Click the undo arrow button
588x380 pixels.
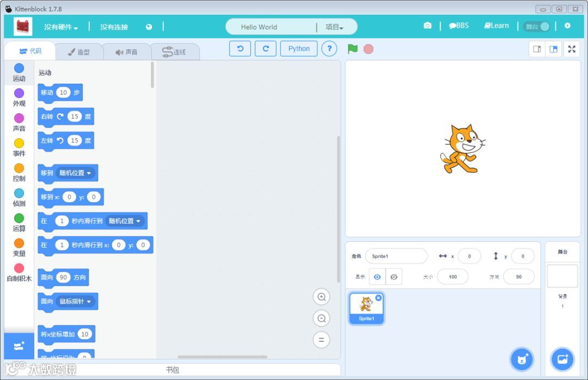click(240, 49)
